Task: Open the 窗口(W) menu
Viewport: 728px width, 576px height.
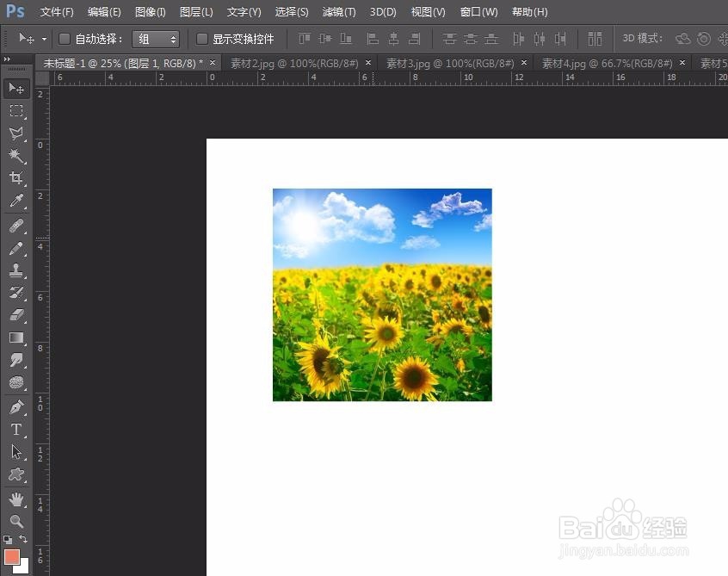Action: pyautogui.click(x=478, y=11)
